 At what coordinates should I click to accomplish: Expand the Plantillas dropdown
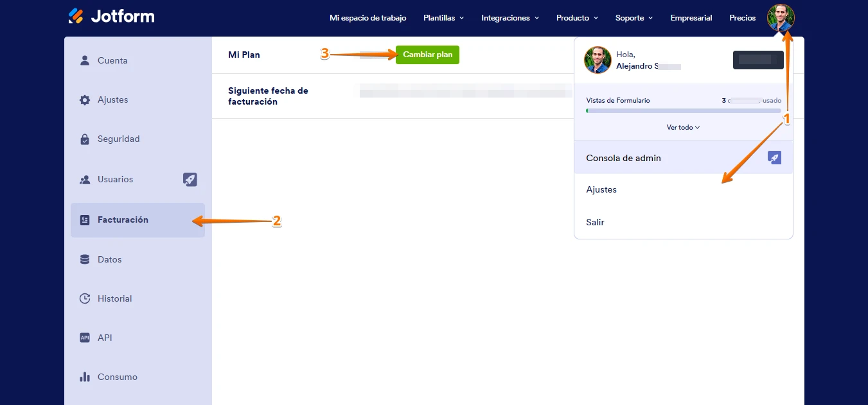coord(443,18)
